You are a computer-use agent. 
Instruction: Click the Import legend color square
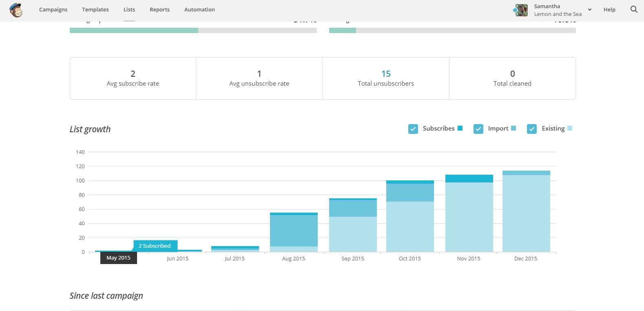point(513,128)
